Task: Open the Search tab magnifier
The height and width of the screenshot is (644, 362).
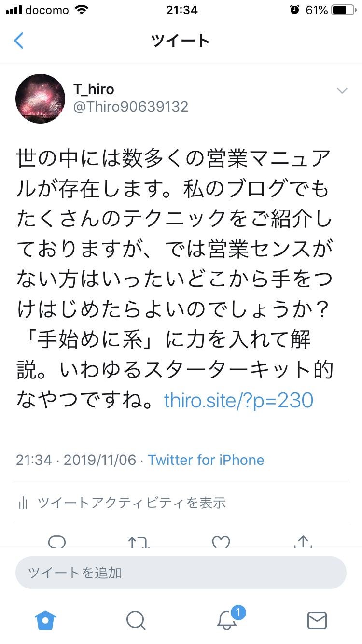Action: [136, 620]
